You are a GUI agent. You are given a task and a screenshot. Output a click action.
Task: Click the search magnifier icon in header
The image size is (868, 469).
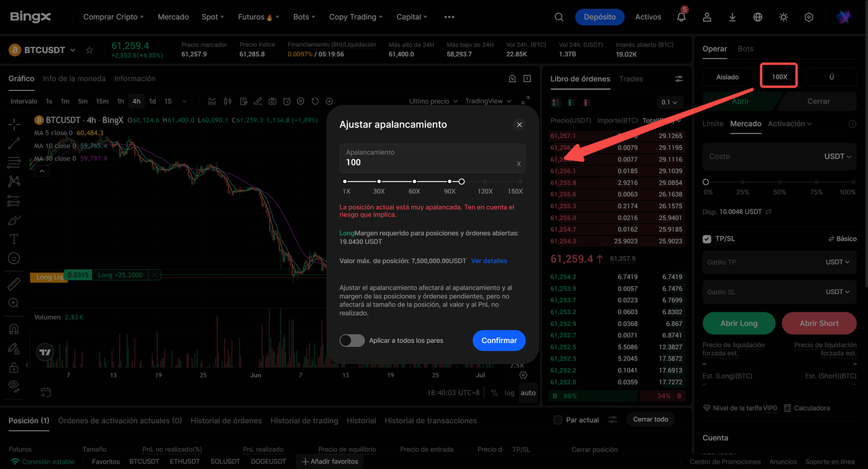click(559, 17)
